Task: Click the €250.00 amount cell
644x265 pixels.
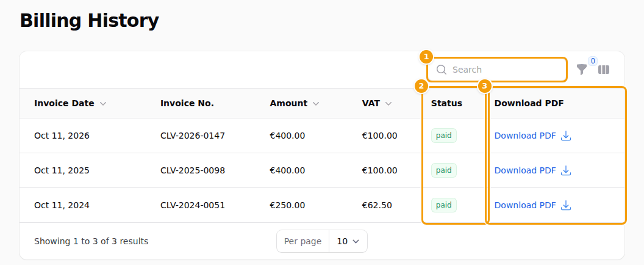Action: [x=287, y=205]
